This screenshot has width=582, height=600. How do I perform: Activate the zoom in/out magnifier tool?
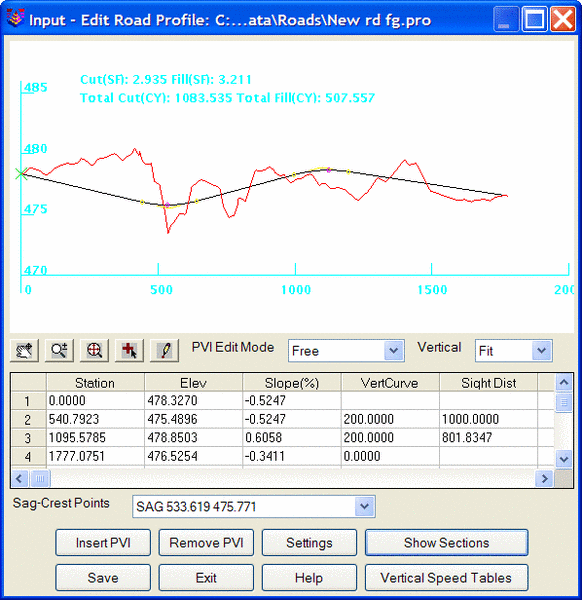coord(59,350)
